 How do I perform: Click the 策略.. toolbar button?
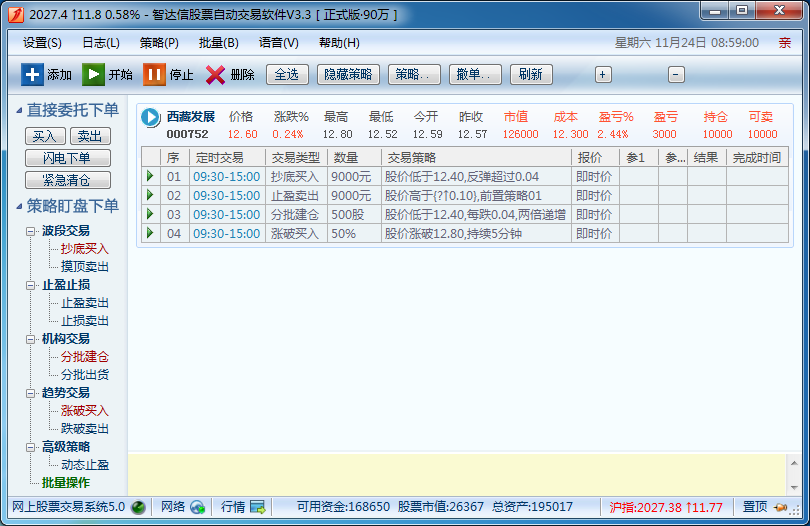pyautogui.click(x=414, y=74)
